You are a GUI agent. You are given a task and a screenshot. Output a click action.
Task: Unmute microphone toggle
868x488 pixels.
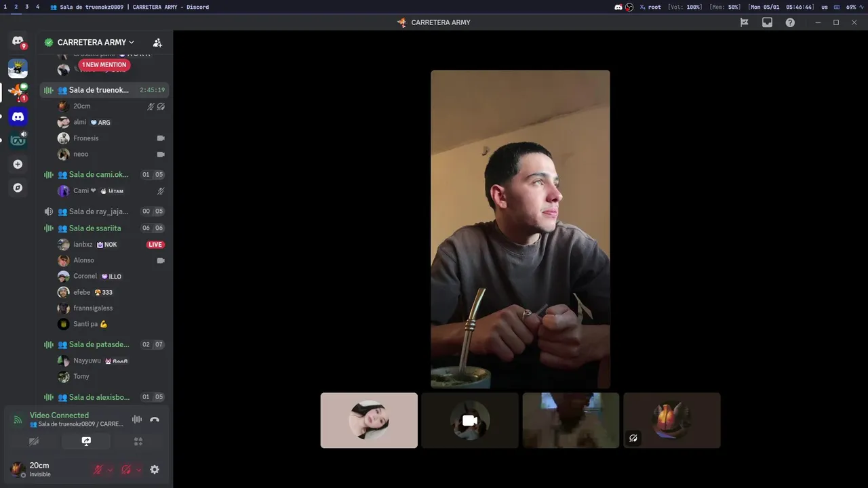click(x=98, y=470)
